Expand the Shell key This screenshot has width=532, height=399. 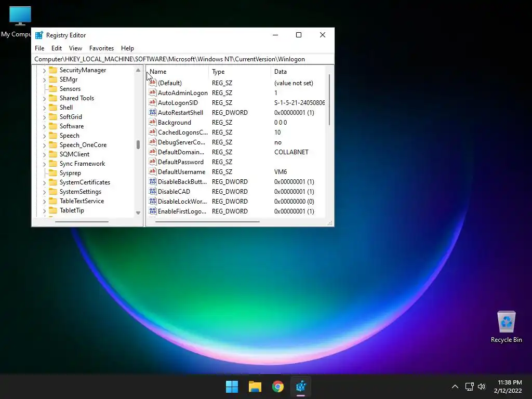tap(44, 108)
